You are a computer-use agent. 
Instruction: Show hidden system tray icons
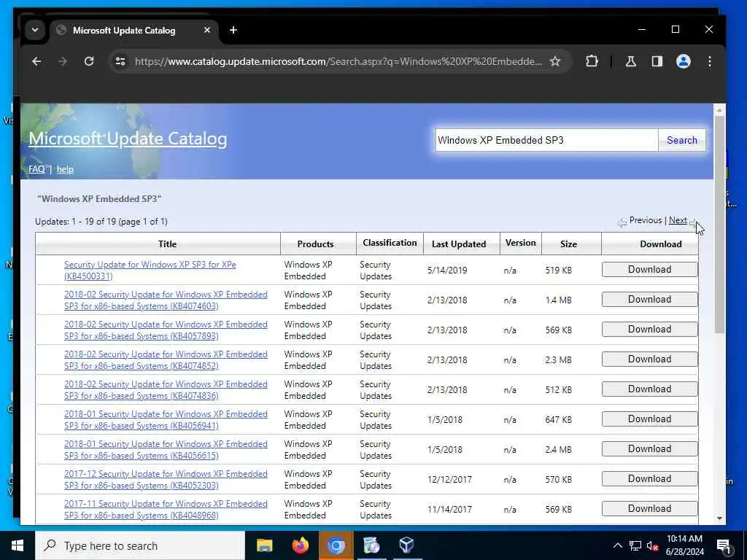click(617, 545)
